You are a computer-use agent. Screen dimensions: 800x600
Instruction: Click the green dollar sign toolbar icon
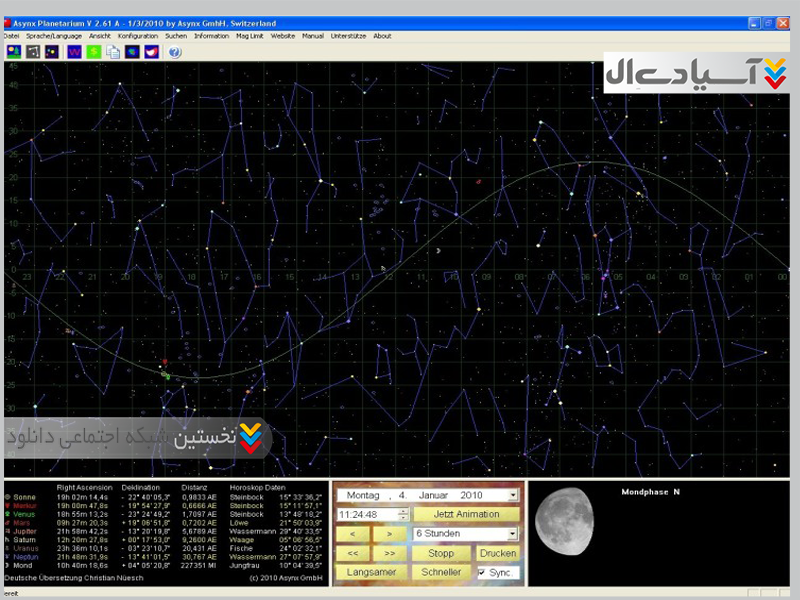94,51
